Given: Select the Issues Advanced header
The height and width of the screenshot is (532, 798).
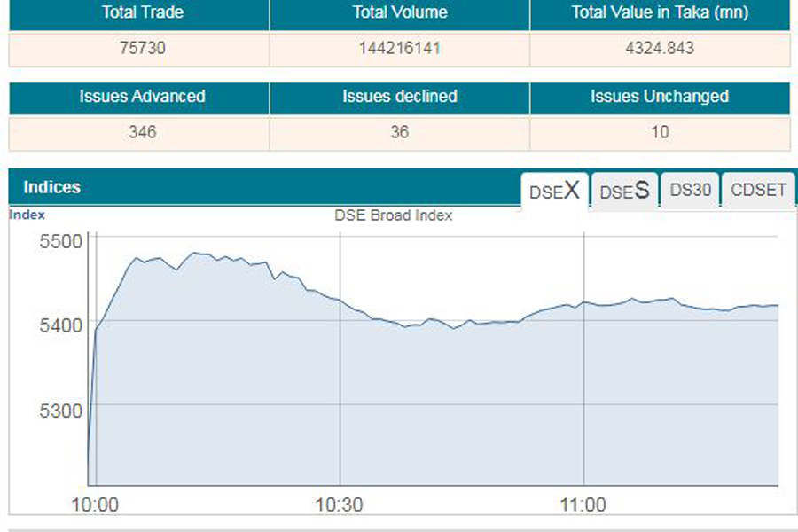Looking at the screenshot, I should coord(142,97).
